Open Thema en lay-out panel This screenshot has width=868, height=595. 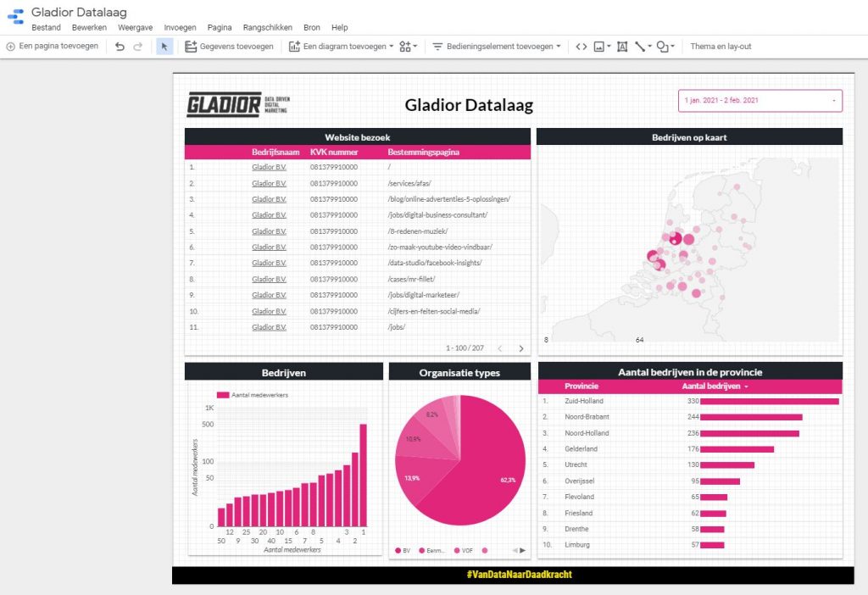coord(721,47)
